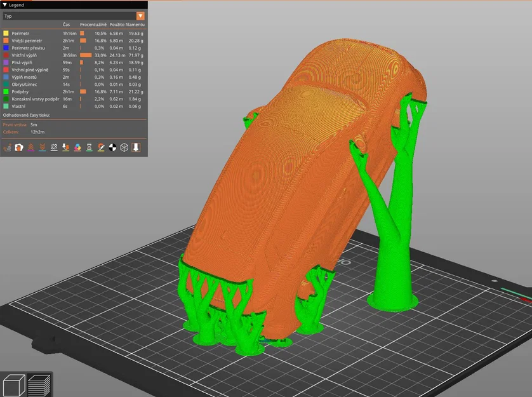Click the orange filter dropdown arrow
The width and height of the screenshot is (532, 397).
[140, 16]
